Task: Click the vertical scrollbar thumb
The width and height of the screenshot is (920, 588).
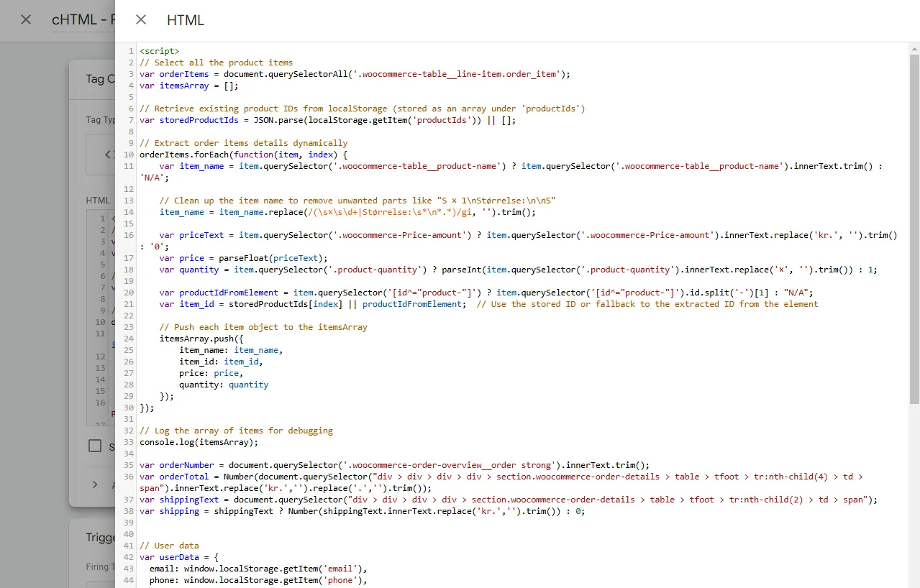Action: point(914,229)
